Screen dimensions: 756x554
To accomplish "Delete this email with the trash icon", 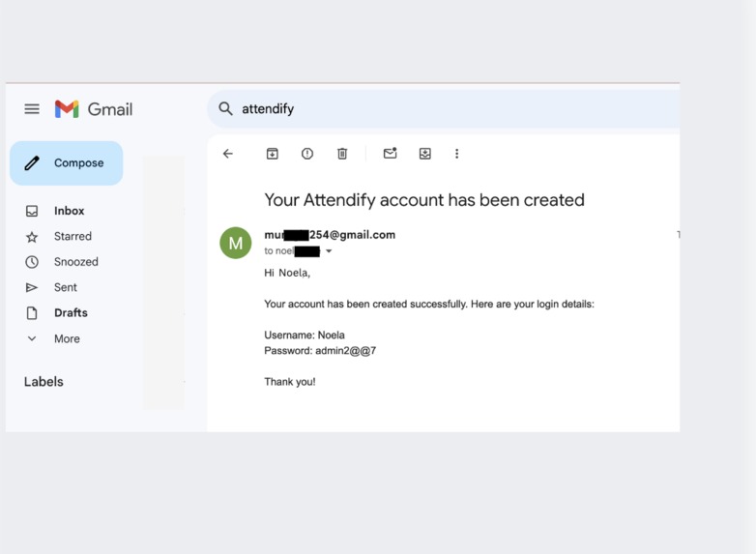I will tap(342, 154).
